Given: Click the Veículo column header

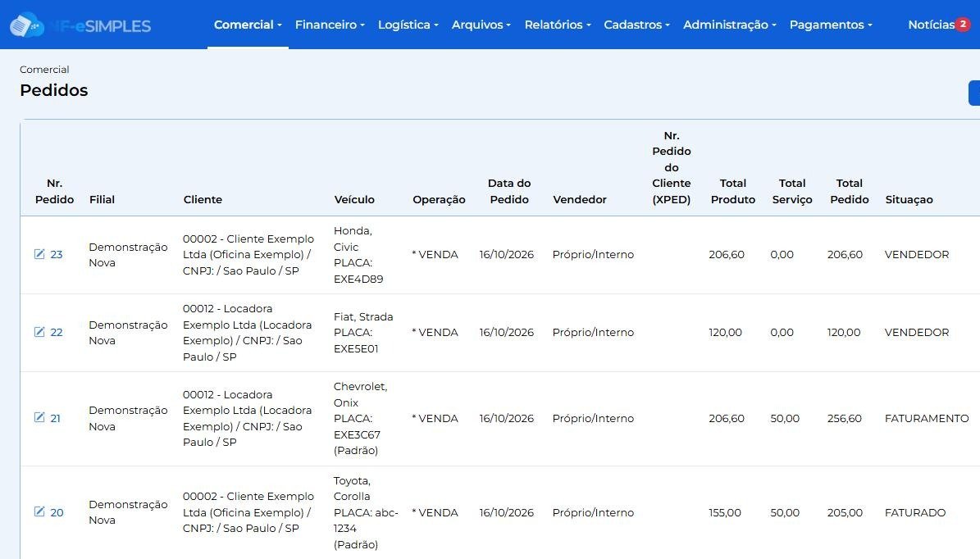Looking at the screenshot, I should click(x=354, y=199).
